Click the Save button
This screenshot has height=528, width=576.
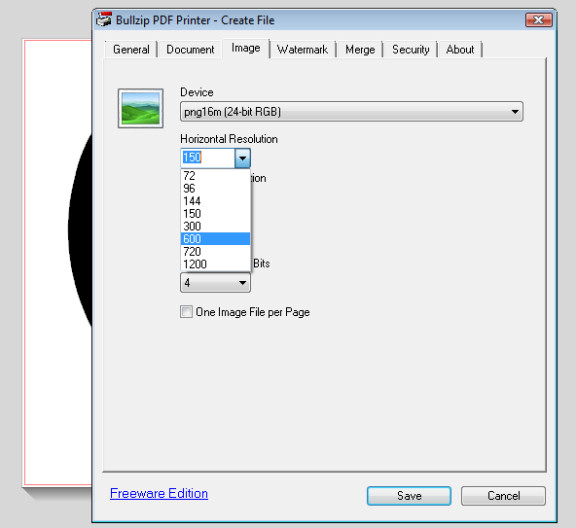pyautogui.click(x=409, y=496)
